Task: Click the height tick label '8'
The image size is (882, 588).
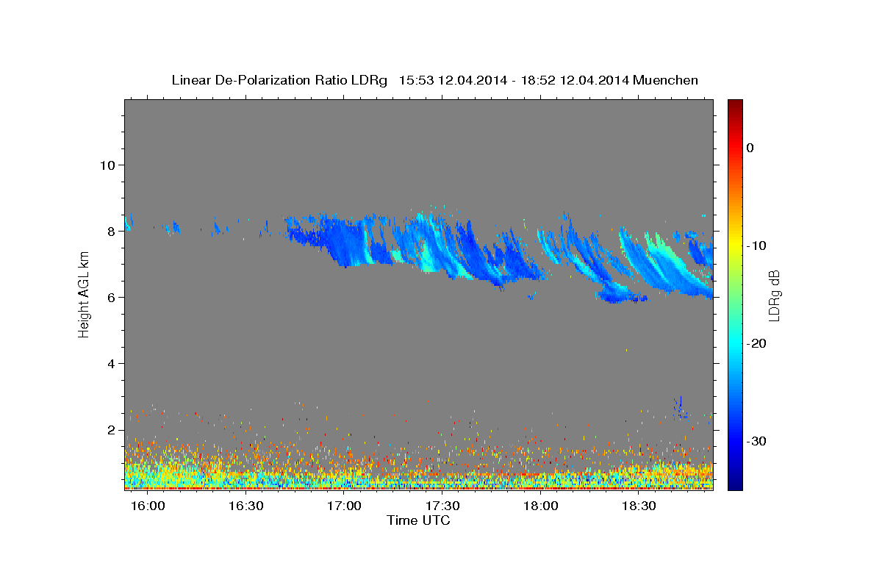Action: [110, 231]
